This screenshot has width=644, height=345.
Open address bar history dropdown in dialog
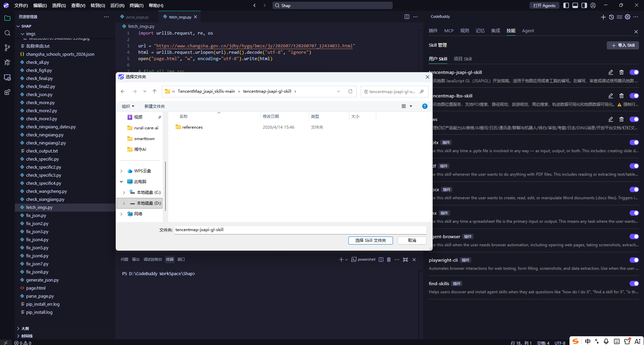pyautogui.click(x=339, y=91)
